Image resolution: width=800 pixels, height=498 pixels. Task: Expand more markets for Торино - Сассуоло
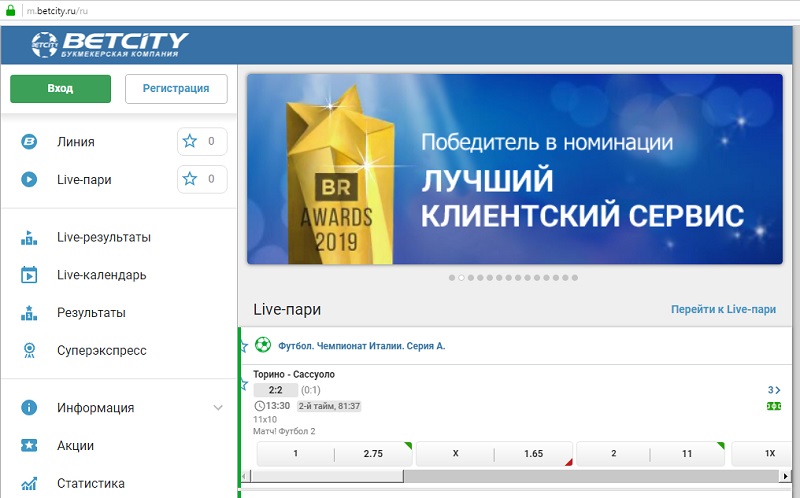pos(773,390)
